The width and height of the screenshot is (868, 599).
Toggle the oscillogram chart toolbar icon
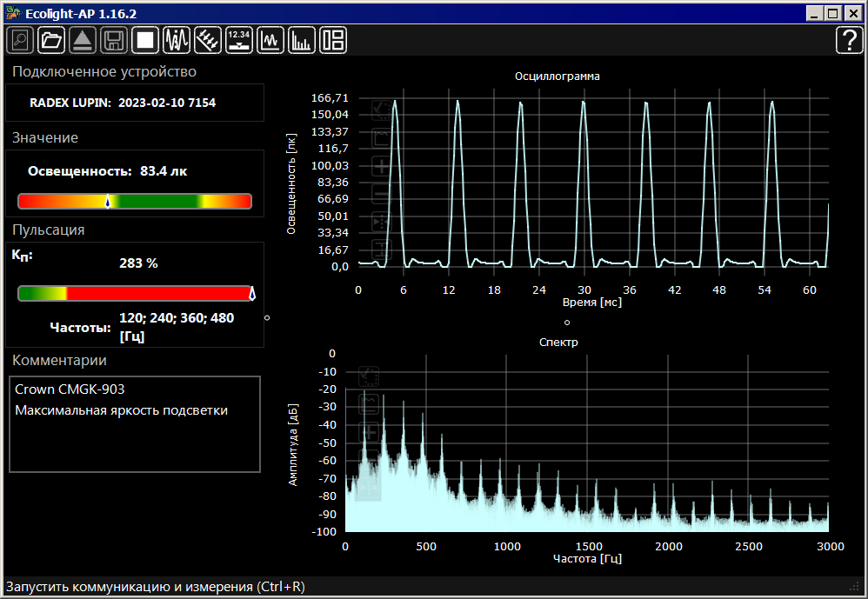point(270,40)
